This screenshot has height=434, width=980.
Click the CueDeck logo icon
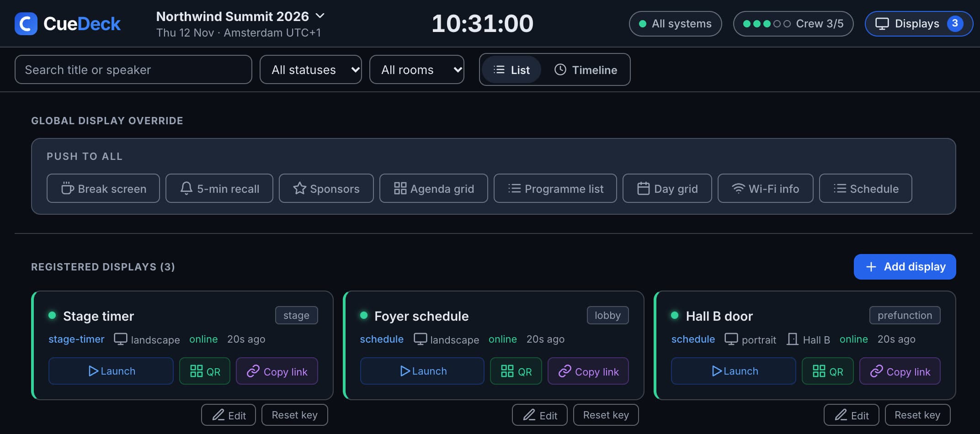coord(26,24)
